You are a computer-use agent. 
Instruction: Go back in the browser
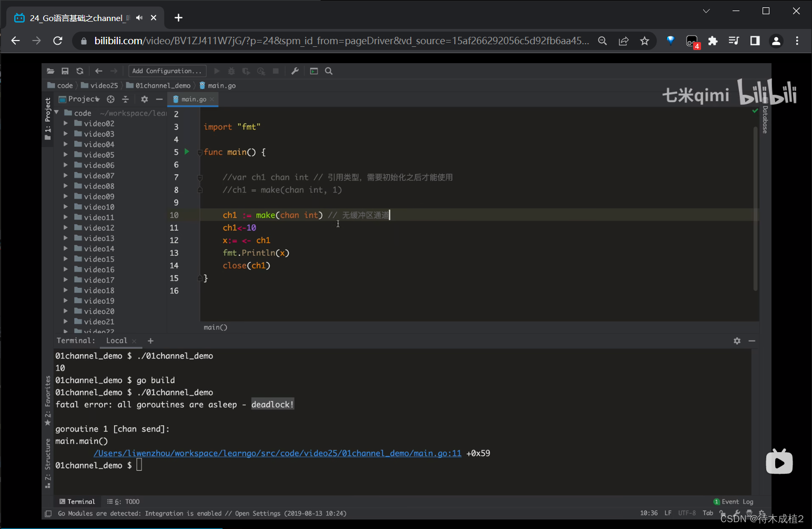pyautogui.click(x=15, y=41)
